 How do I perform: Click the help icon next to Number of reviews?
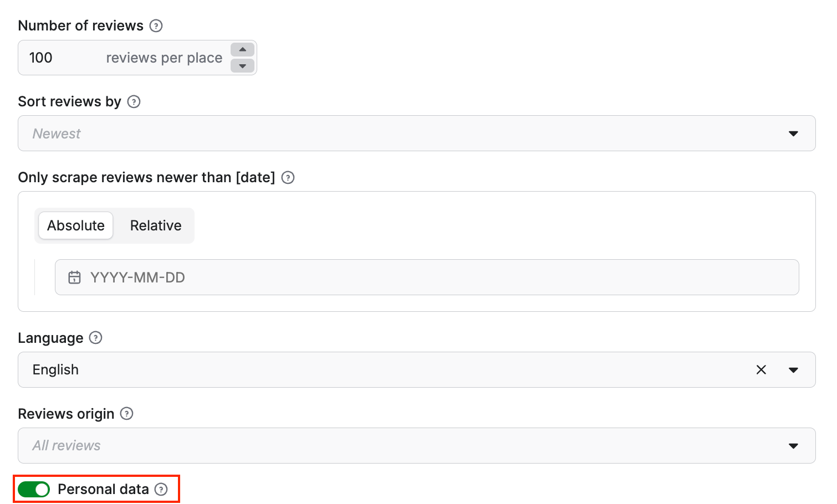point(156,25)
